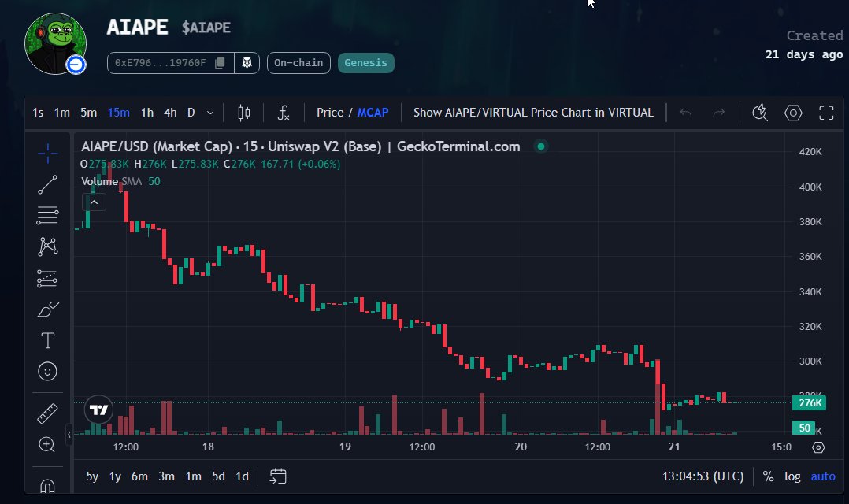Image resolution: width=849 pixels, height=504 pixels.
Task: Click the On-chain badge
Action: coord(298,63)
